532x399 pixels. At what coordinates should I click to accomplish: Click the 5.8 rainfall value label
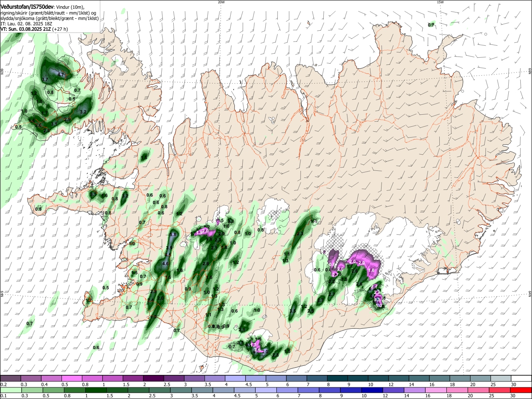pos(173,235)
